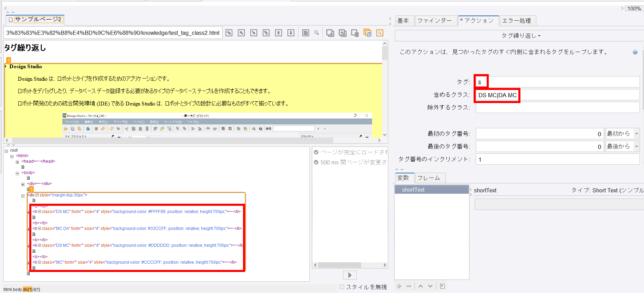Click the edit variable pencil icon
The image size is (644, 293).
coord(442,286)
